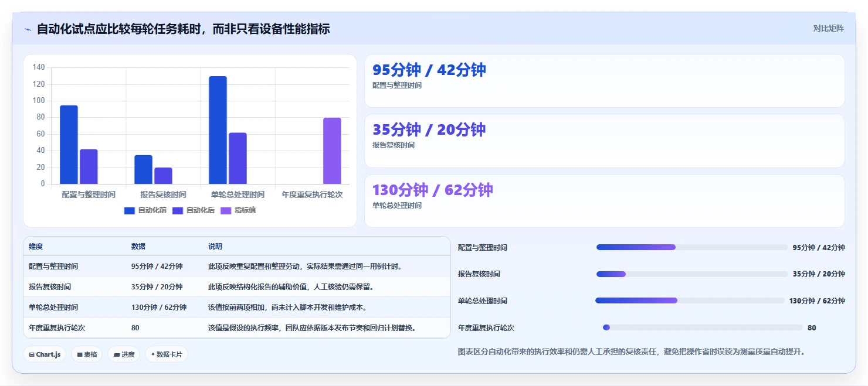Screen dimensions: 868x386
Task: Open the 130分钟 / 62分钟 data card
Action: point(604,201)
